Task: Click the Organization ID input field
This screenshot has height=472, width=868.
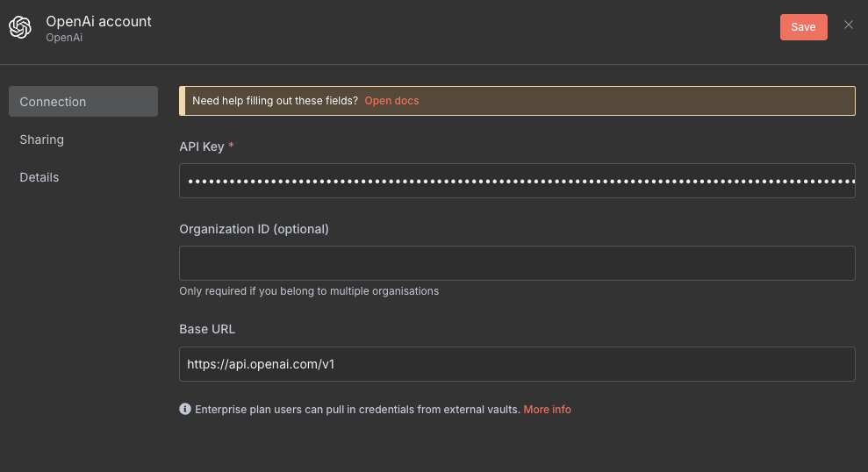Action: 517,263
